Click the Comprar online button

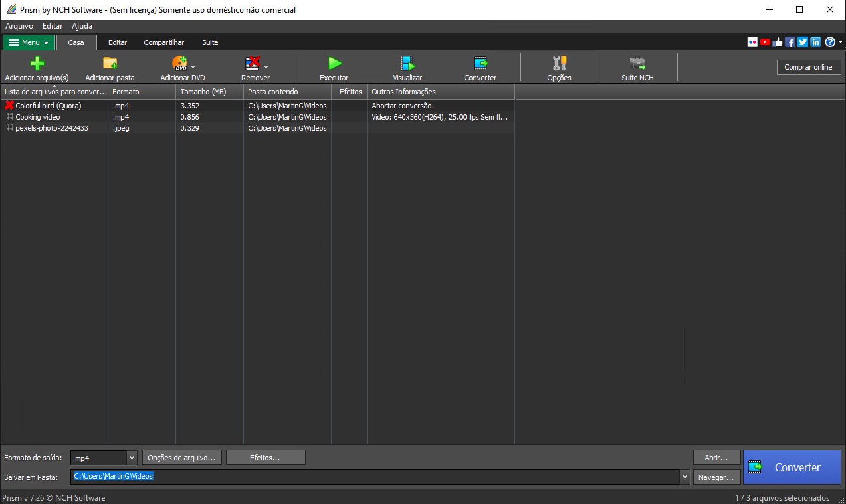(808, 67)
